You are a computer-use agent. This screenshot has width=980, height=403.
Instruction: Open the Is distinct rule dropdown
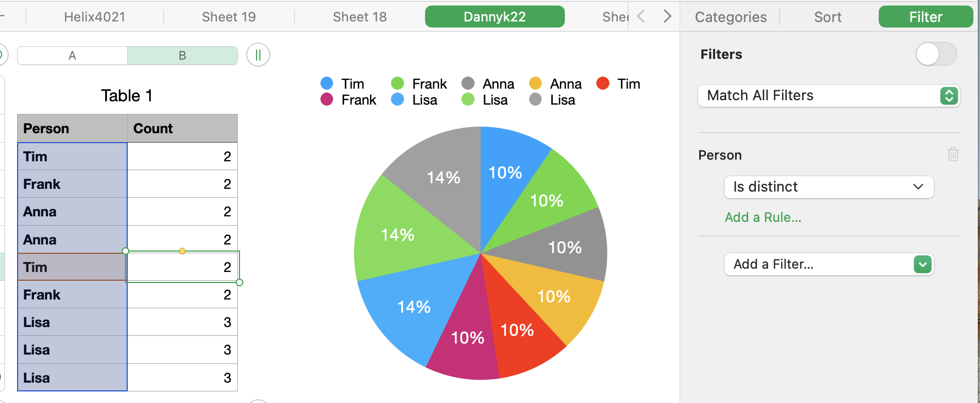829,187
